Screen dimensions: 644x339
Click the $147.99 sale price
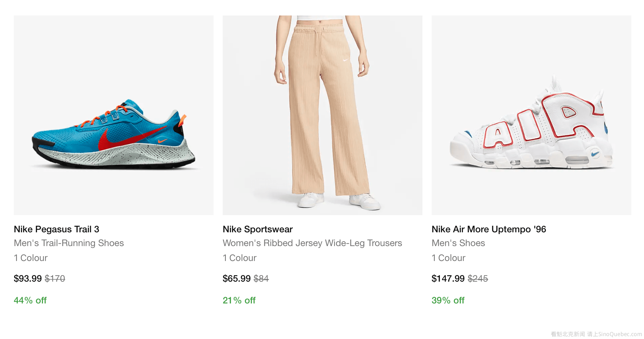pos(448,278)
